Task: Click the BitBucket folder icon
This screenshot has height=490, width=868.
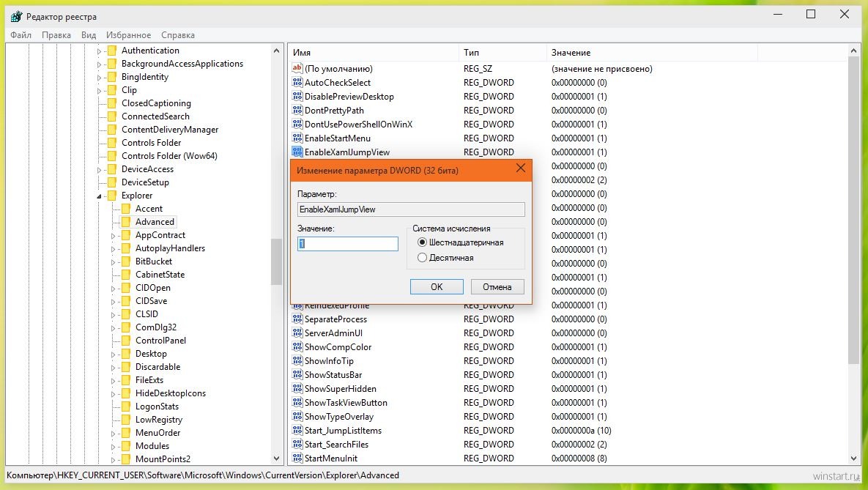Action: coord(126,261)
